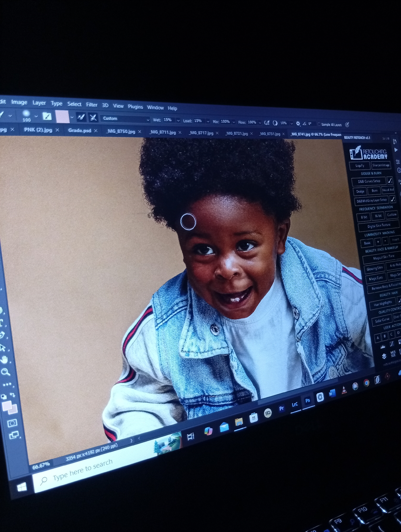Toggle the brush settings panel icon
This screenshot has width=401, height=532.
coord(47,116)
